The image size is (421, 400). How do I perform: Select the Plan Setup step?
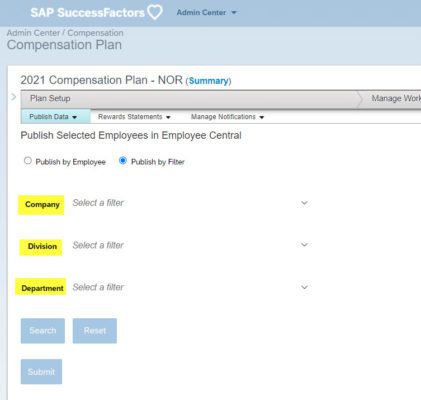point(50,98)
